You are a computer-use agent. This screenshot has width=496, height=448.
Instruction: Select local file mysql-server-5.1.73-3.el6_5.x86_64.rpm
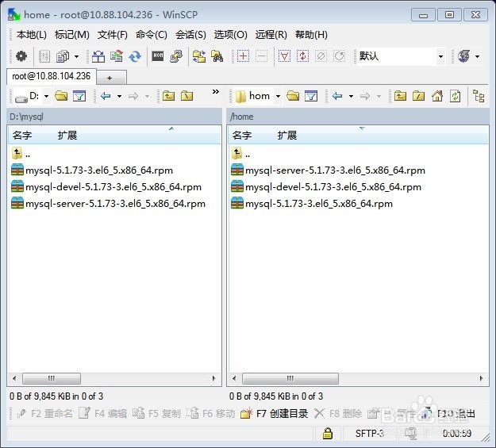tap(108, 203)
